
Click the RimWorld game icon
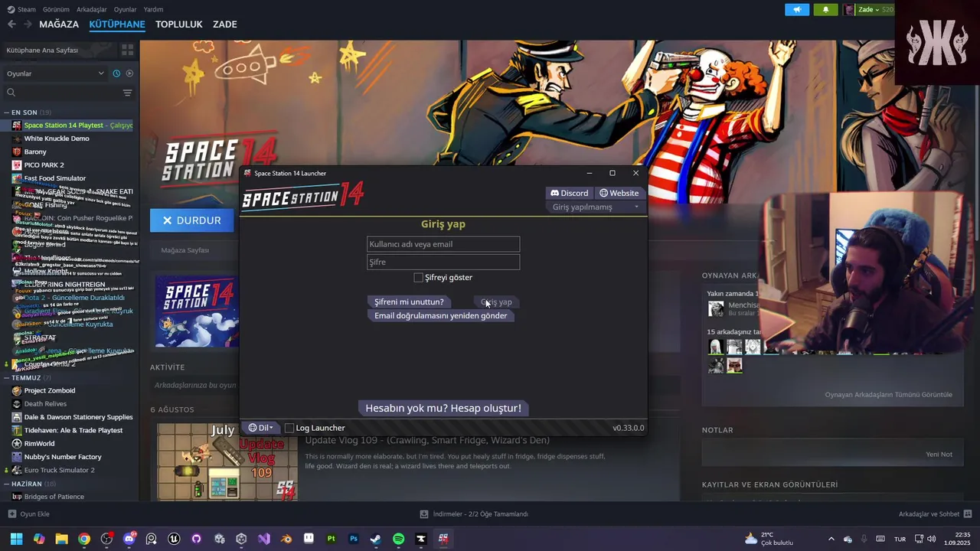(17, 443)
